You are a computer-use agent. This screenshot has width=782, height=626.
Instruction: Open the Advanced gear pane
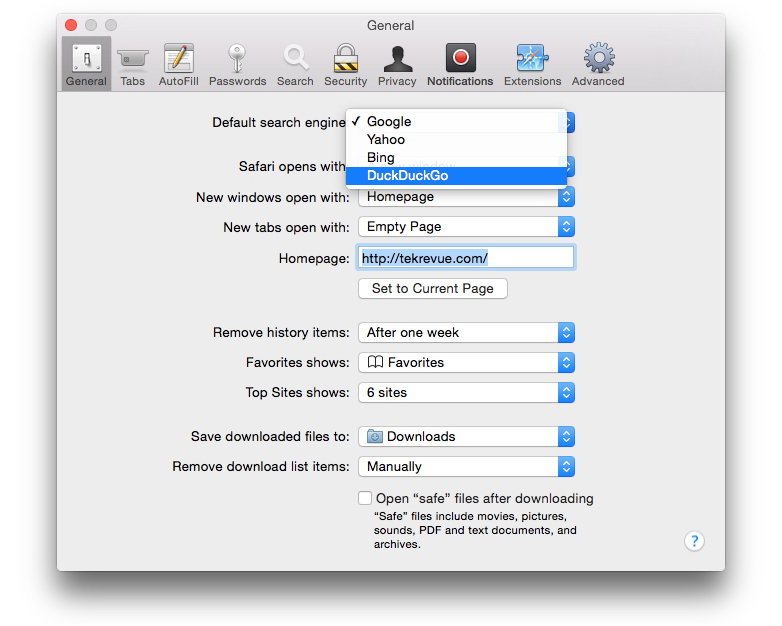pyautogui.click(x=598, y=64)
